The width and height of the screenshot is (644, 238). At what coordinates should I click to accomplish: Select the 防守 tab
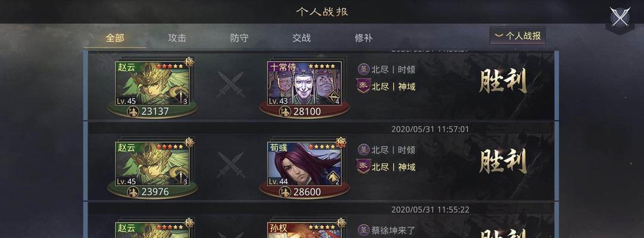(239, 38)
